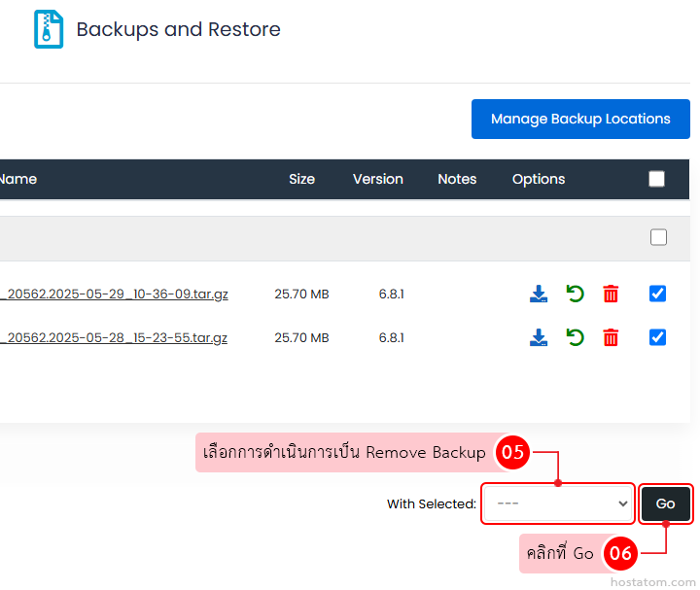Delete the 2025-05-28 backup
This screenshot has height=590, width=700.
(x=611, y=338)
